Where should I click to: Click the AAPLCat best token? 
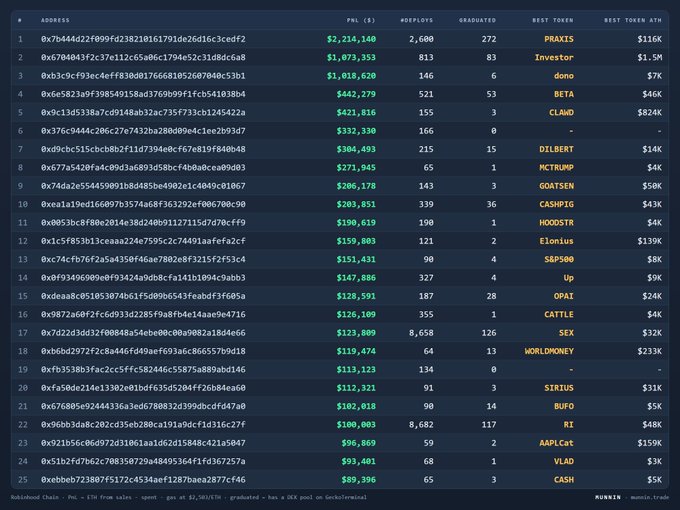[556, 443]
